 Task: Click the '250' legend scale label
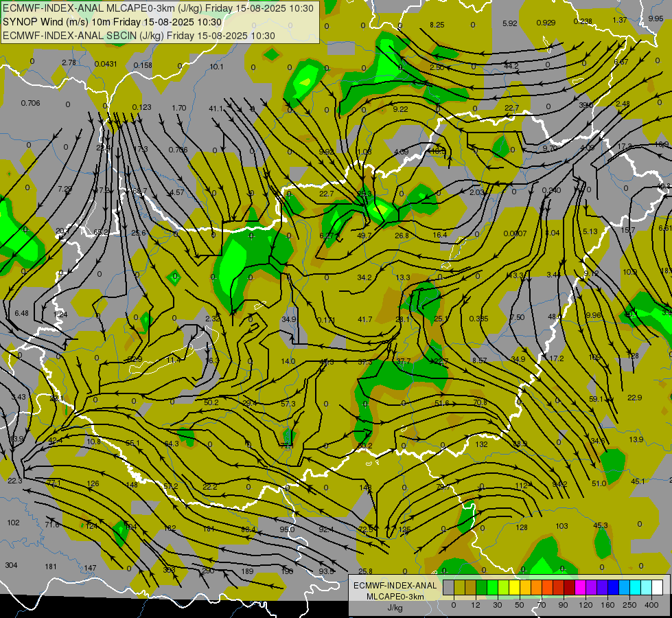click(629, 605)
